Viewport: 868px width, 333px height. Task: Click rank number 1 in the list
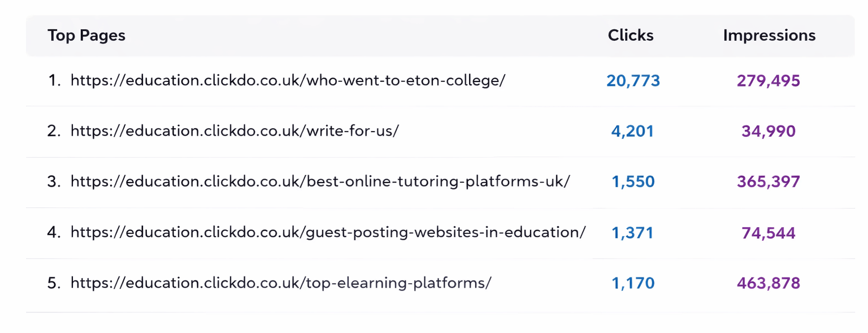point(54,81)
